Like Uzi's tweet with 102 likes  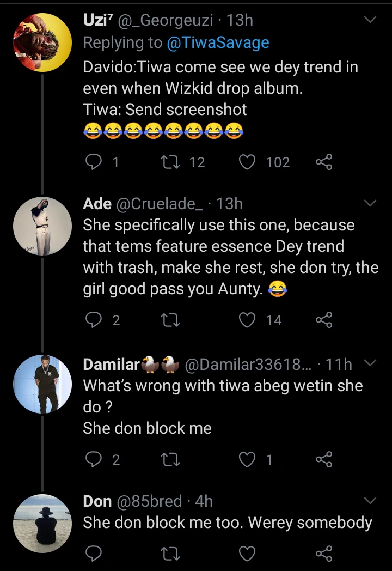click(248, 162)
